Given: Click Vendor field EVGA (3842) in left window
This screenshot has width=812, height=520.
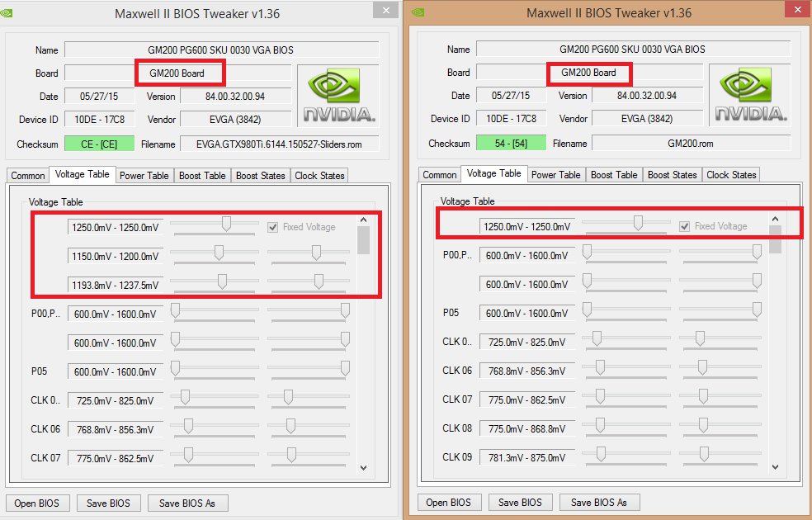Looking at the screenshot, I should coord(236,119).
